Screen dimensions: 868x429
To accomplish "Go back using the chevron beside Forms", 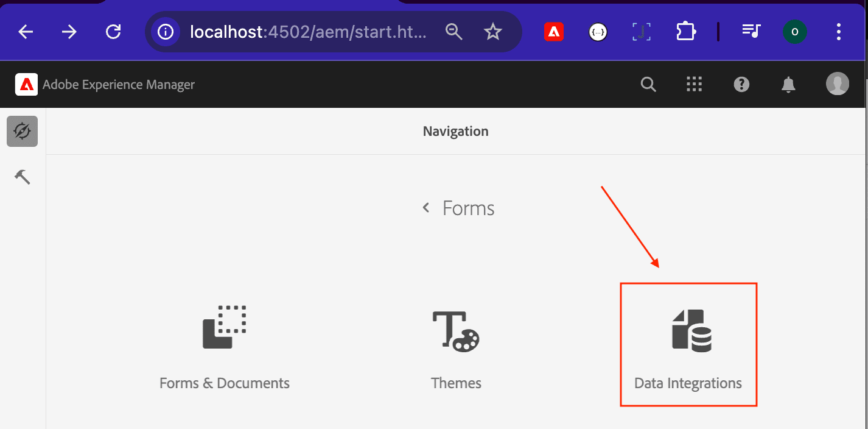I will pos(426,208).
